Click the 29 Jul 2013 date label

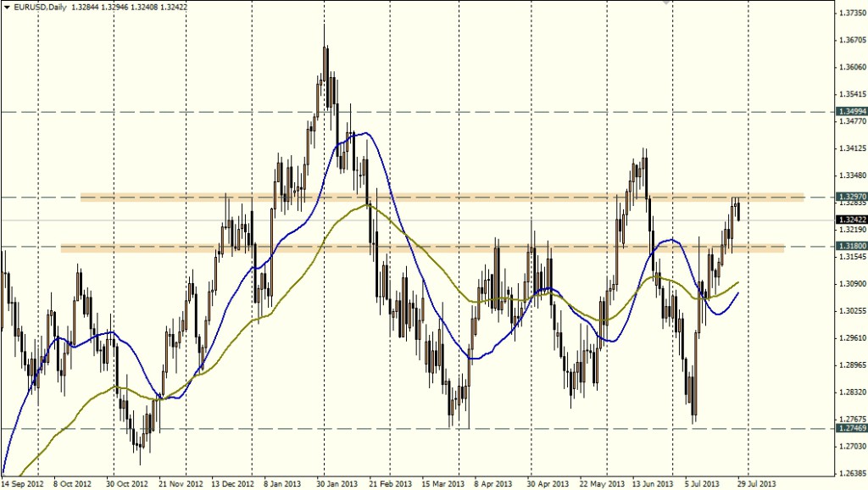pyautogui.click(x=754, y=483)
